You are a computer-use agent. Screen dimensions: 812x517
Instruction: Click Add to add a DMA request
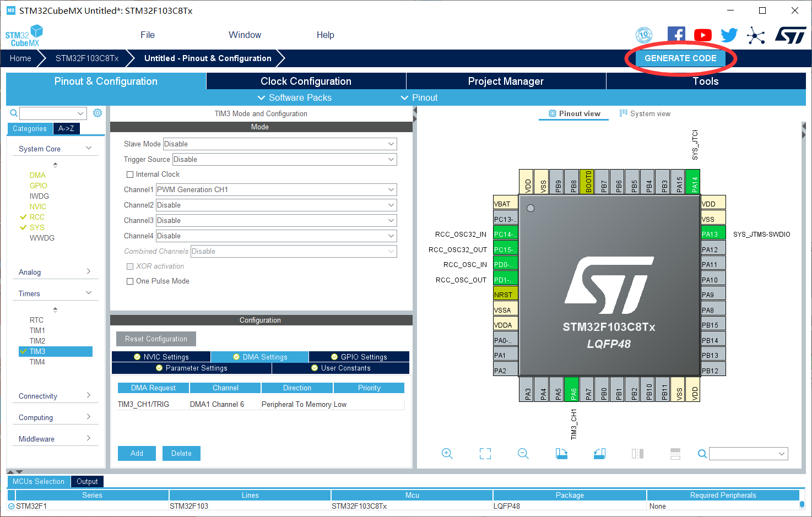(137, 454)
